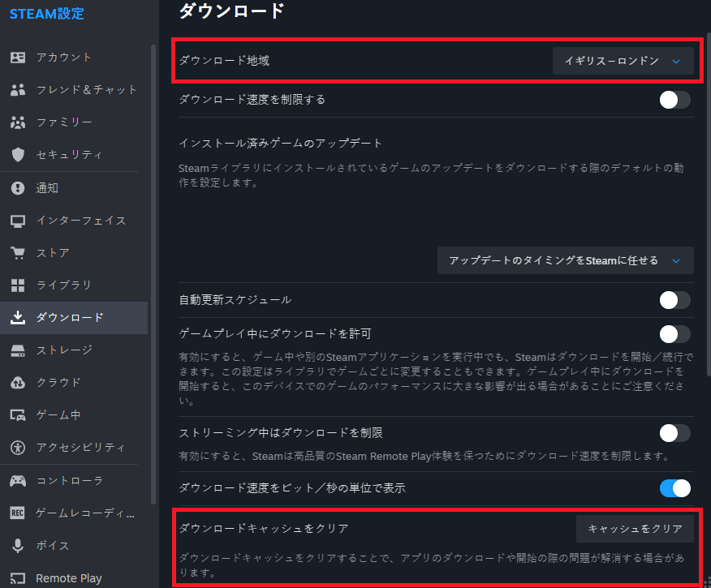Click the アクセシビリティ person icon
The width and height of the screenshot is (711, 588).
pos(18,448)
